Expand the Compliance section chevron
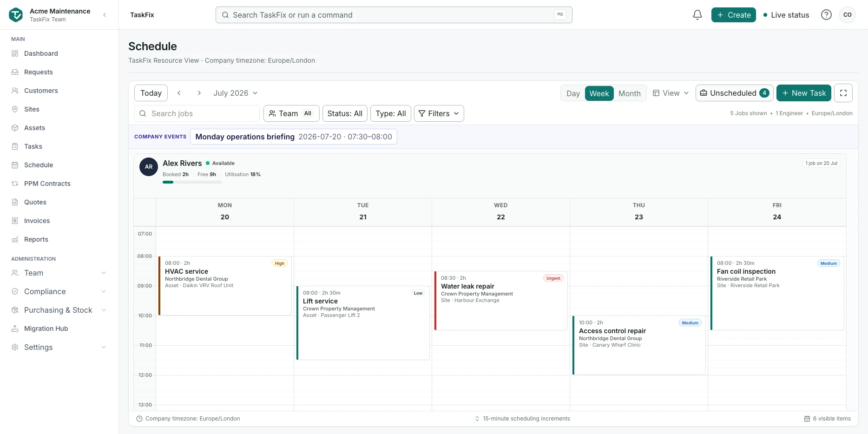 [x=104, y=291]
